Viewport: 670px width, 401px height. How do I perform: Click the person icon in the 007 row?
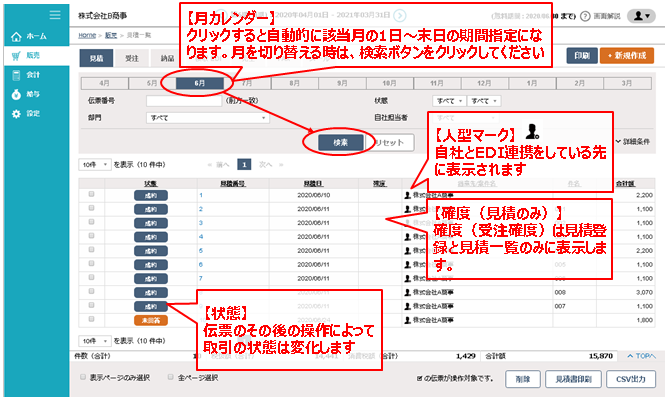point(407,306)
